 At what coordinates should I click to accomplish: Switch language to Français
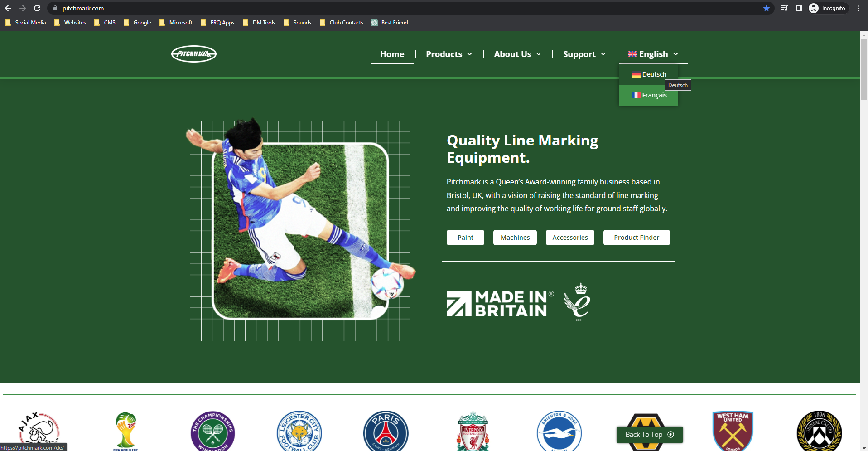click(x=648, y=95)
